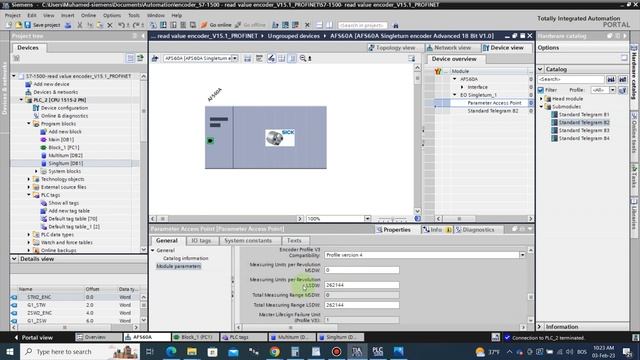This screenshot has height=360, width=640.
Task: Collapse the Program blocks folder
Action: point(29,124)
